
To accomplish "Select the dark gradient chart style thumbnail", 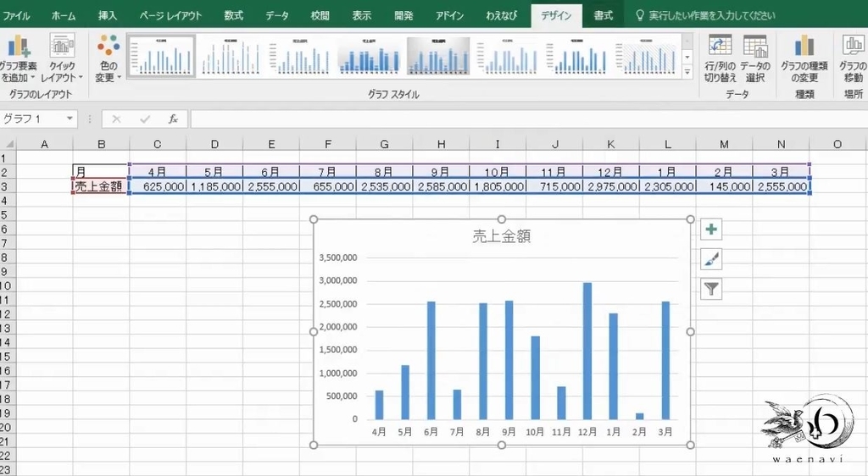I will (438, 56).
